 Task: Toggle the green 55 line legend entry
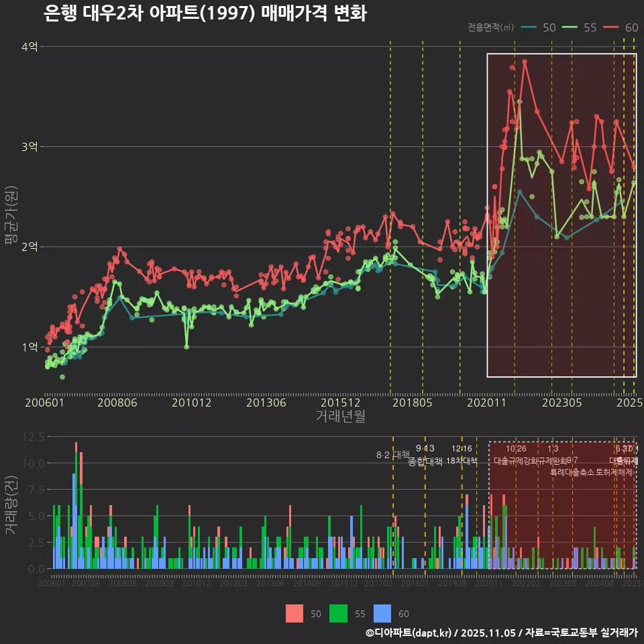[x=580, y=28]
